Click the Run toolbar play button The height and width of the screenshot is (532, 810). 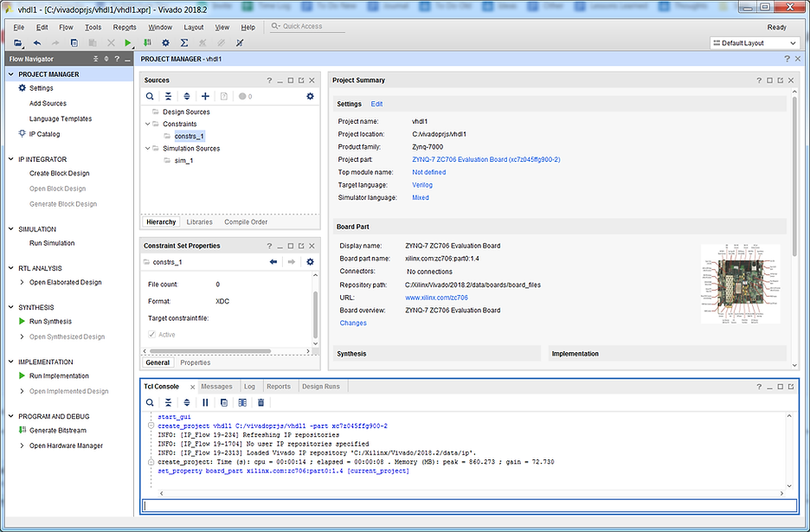128,42
